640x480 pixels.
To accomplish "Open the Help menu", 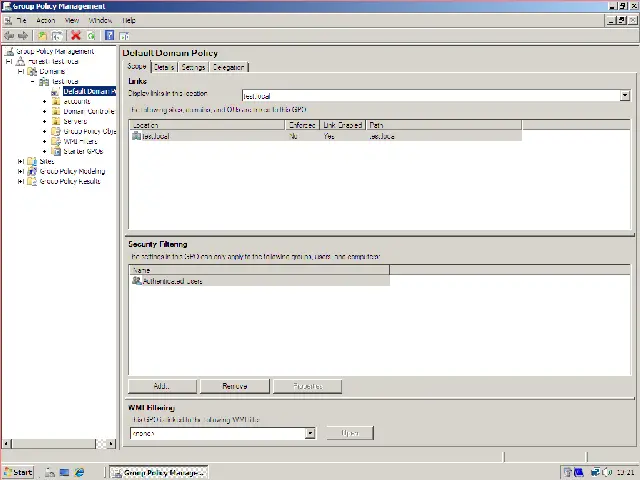I will (129, 20).
